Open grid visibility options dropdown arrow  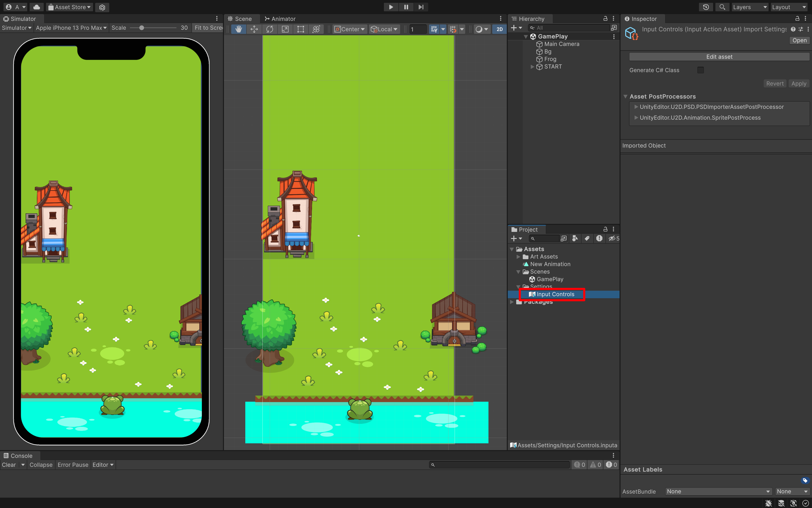[x=443, y=29]
